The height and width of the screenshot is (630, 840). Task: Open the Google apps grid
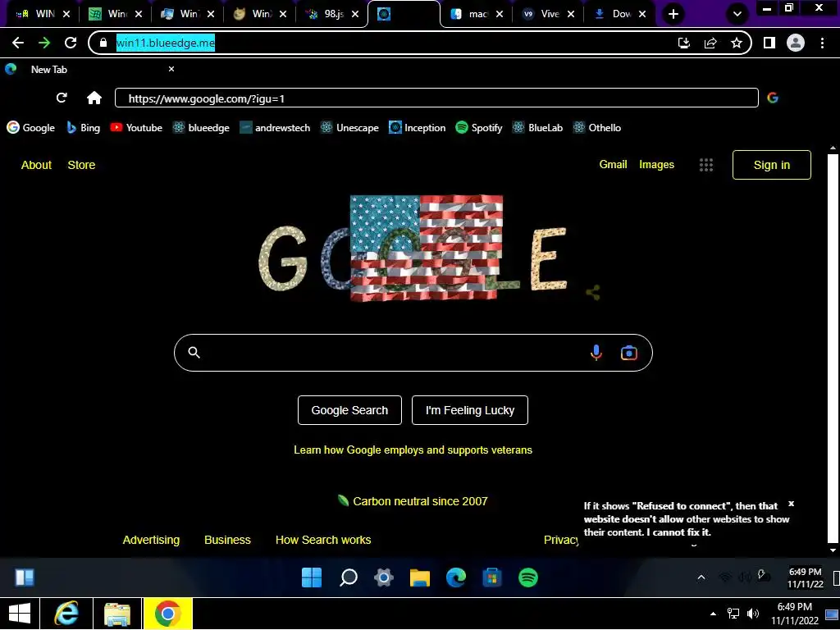tap(706, 165)
